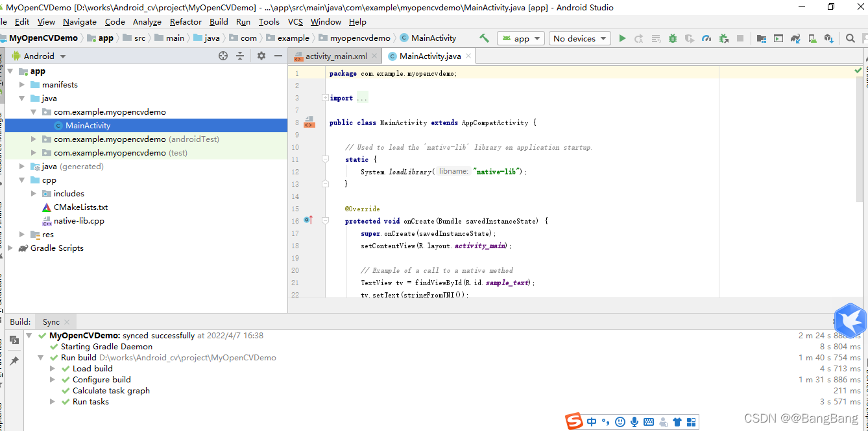This screenshot has height=431, width=868.
Task: Click editor analysis green checkmark indicator
Action: pos(858,70)
